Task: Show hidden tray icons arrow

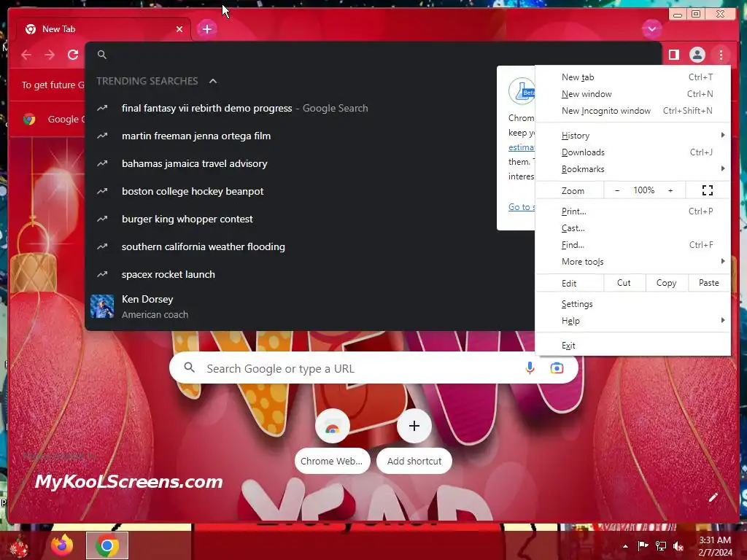Action: (625, 546)
